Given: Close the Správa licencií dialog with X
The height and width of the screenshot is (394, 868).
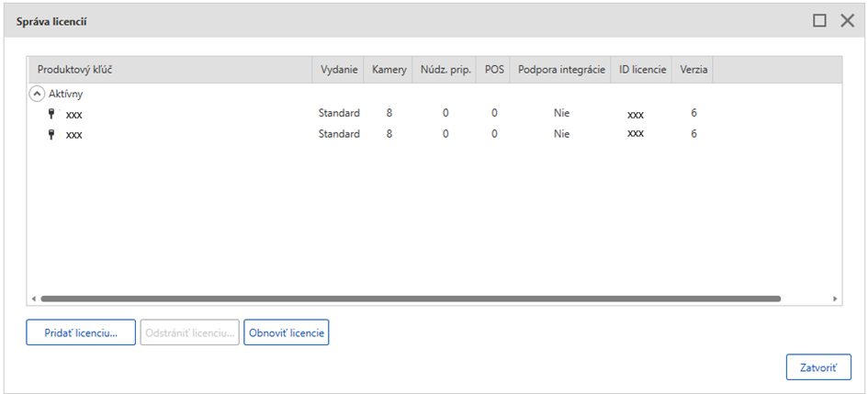Looking at the screenshot, I should [847, 20].
